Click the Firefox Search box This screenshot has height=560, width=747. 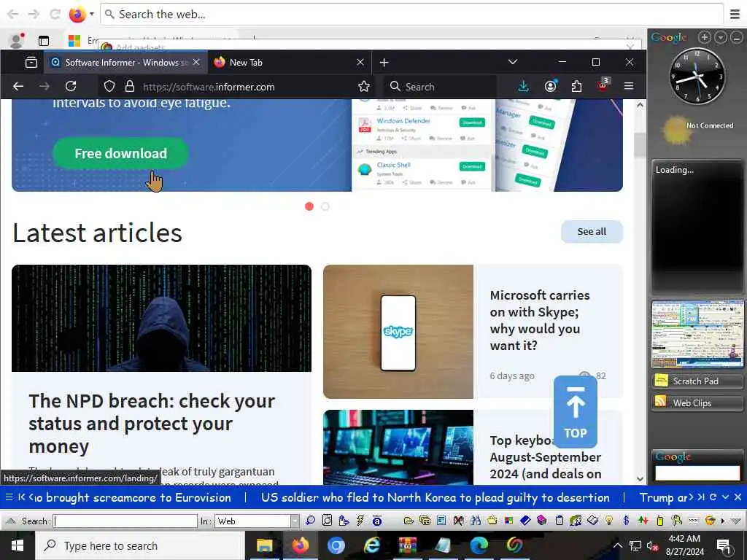coord(439,87)
